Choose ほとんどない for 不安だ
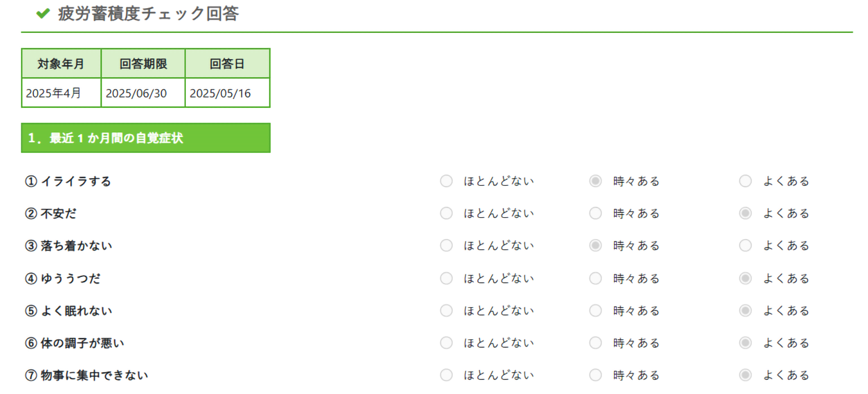868x394 pixels. [446, 213]
